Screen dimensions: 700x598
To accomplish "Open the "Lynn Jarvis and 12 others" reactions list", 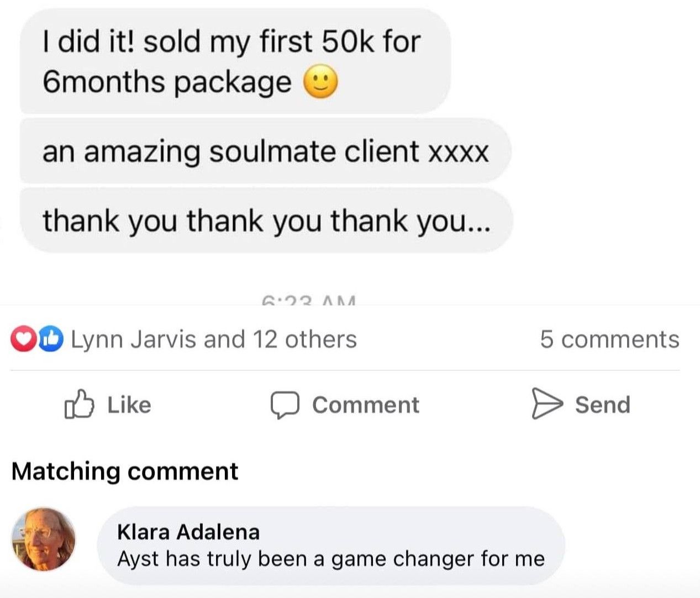I will tap(214, 339).
